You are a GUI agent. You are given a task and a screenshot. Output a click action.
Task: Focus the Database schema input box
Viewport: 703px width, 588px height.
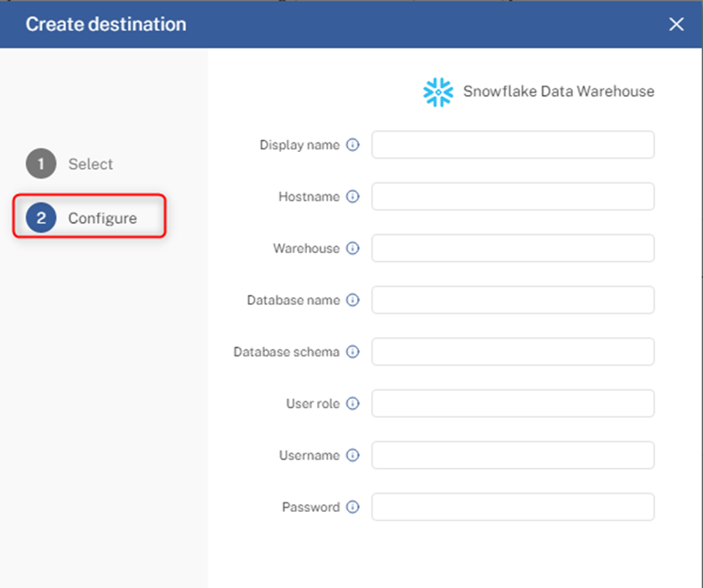click(513, 352)
